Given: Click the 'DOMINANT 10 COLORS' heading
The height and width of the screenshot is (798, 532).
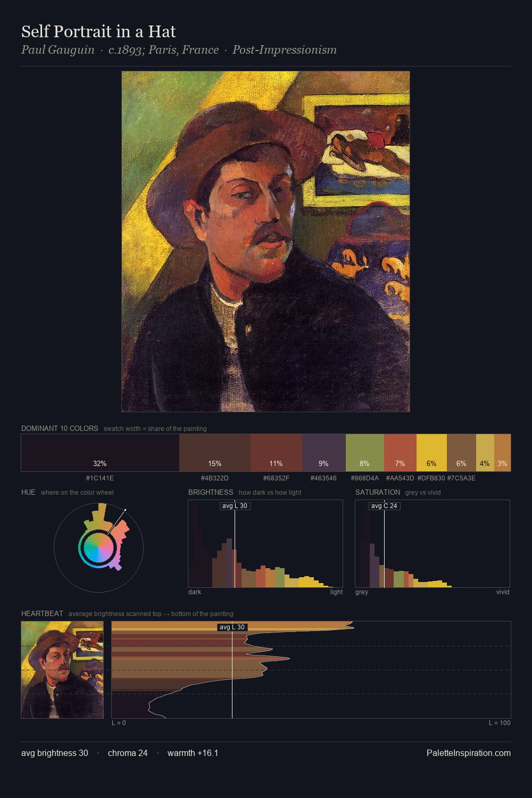Looking at the screenshot, I should 60,428.
